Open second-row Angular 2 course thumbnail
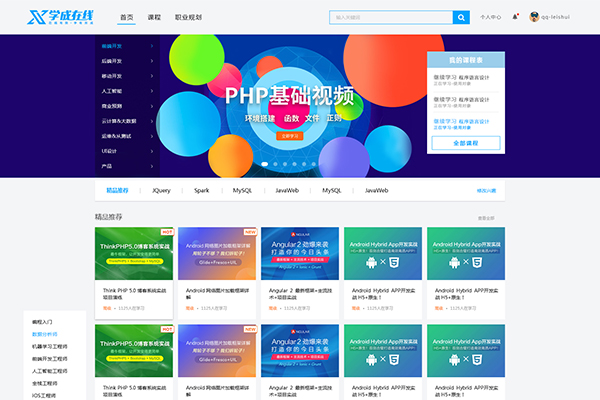 click(x=300, y=351)
